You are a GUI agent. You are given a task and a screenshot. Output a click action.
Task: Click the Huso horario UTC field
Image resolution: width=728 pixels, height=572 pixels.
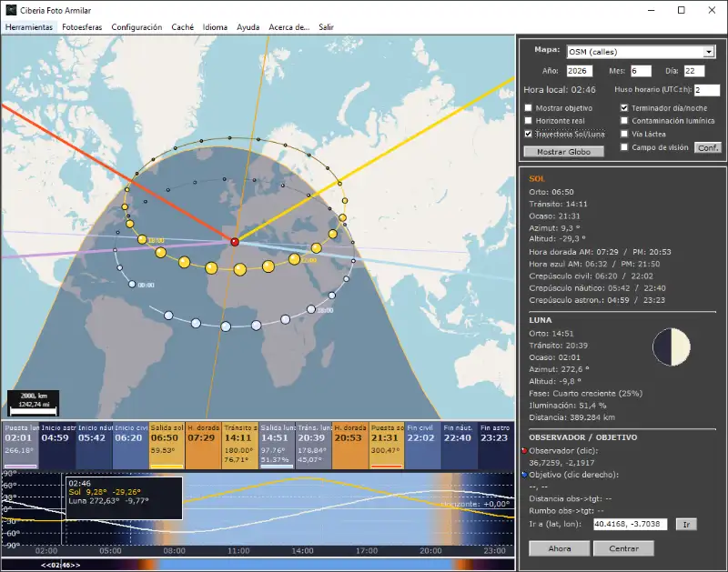pyautogui.click(x=707, y=90)
